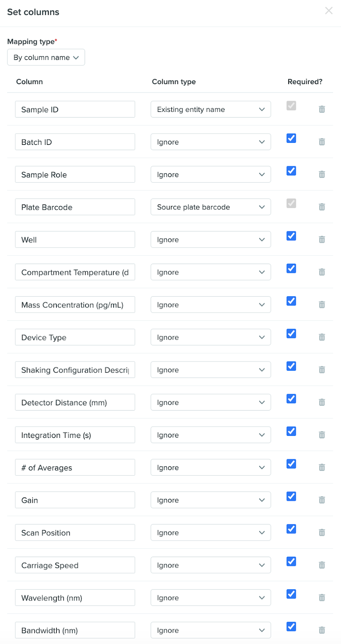Click trash icon for Sample Role

tap(322, 174)
